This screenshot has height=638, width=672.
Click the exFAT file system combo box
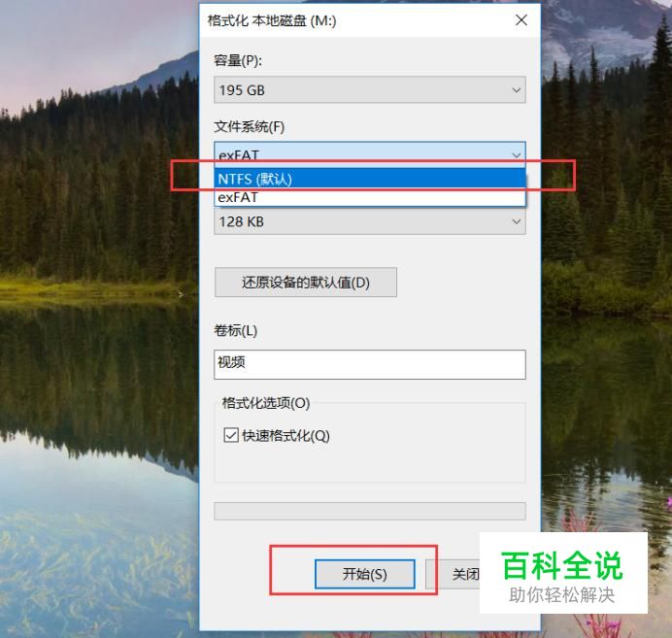[370, 154]
